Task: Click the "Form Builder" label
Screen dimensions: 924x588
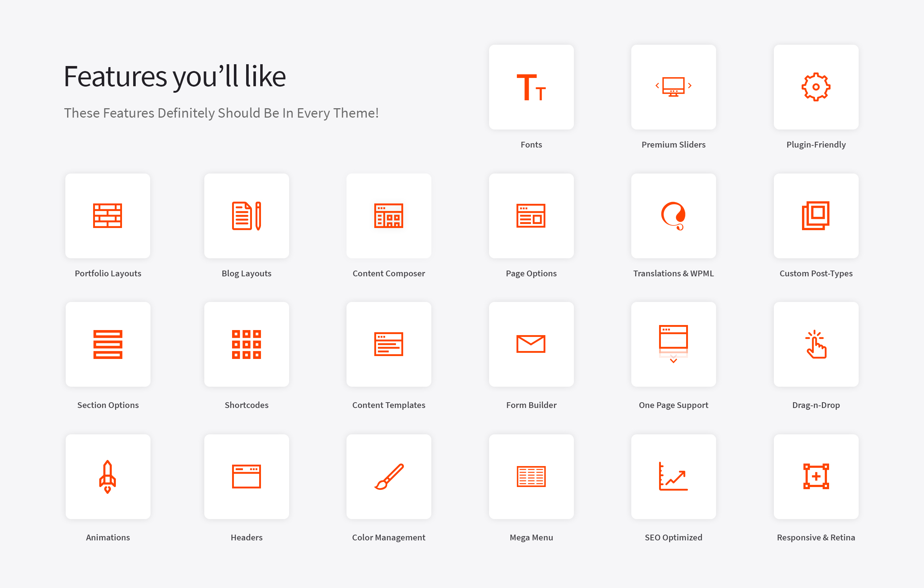Action: [531, 405]
